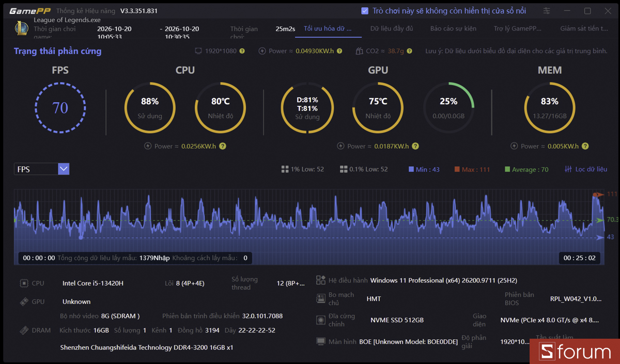The height and width of the screenshot is (364, 620).
Task: Click the FPS dashed gauge showing 70
Action: coord(60,107)
